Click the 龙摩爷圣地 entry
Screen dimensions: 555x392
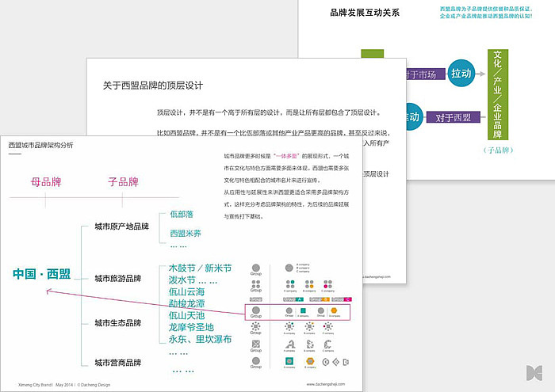191,327
